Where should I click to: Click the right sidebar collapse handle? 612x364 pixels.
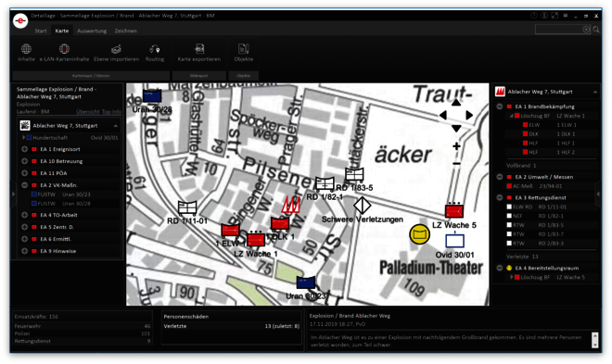pos(597,194)
